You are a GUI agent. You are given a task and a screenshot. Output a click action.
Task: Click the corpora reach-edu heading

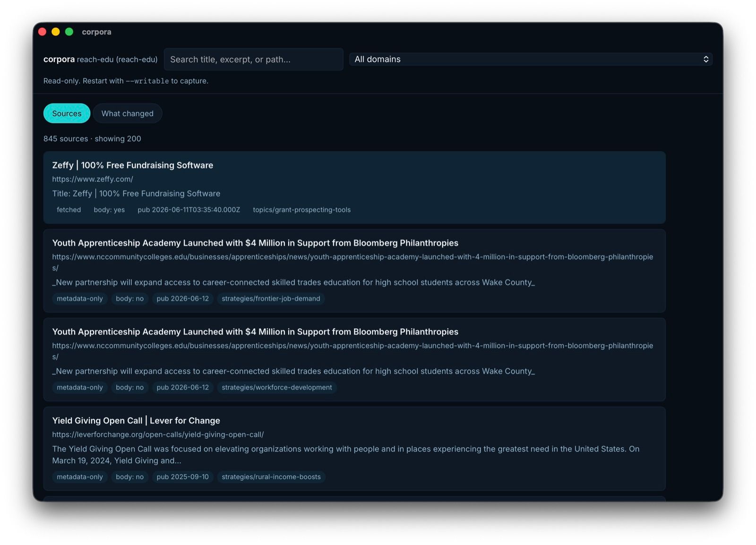pos(101,60)
